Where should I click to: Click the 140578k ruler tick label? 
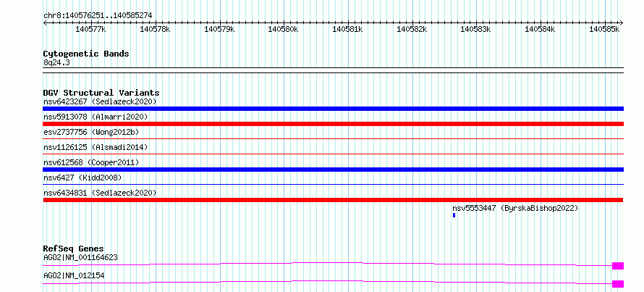point(155,30)
